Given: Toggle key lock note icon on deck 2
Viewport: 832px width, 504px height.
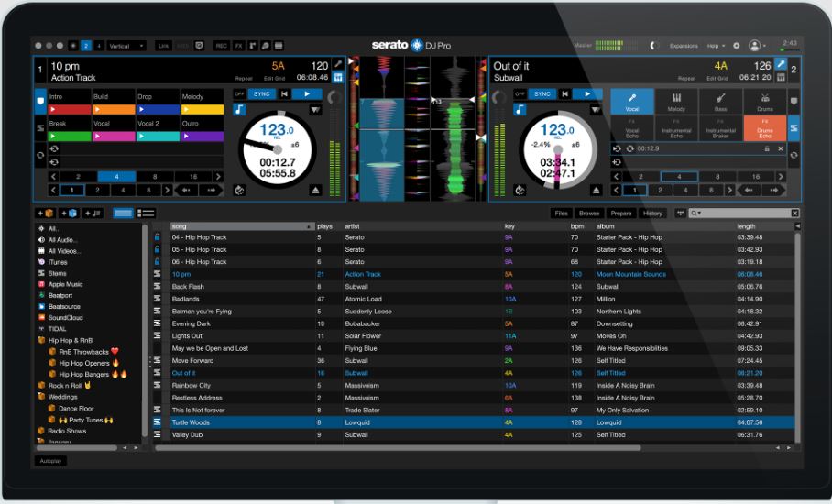Looking at the screenshot, I should click(x=520, y=109).
